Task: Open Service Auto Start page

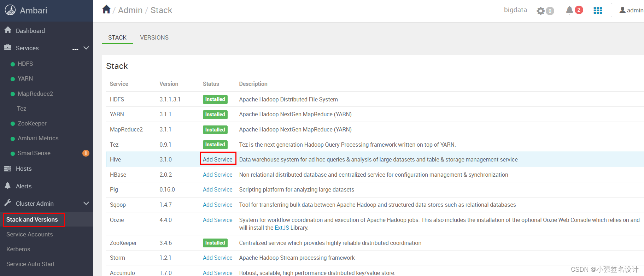Action: 31,264
